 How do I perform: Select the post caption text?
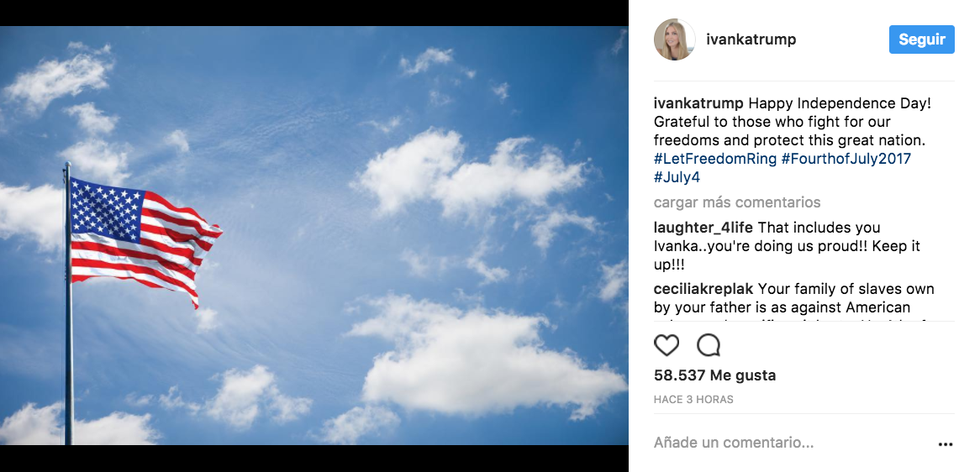point(782,140)
